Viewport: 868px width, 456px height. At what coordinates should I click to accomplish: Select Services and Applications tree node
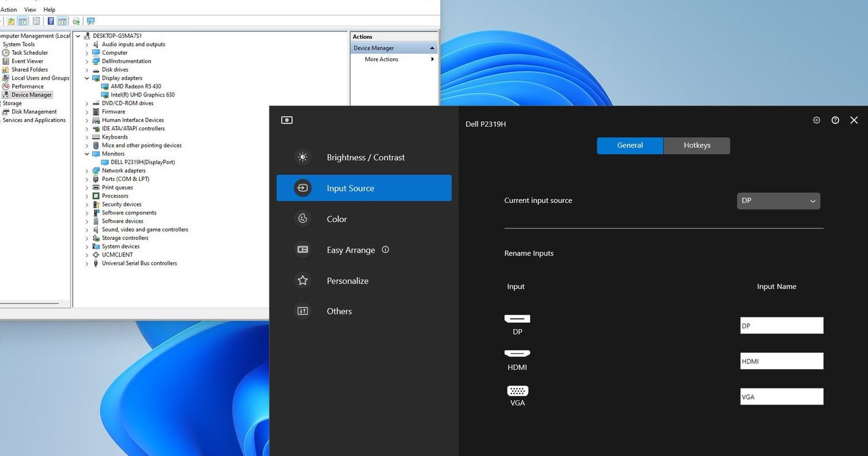(x=34, y=120)
